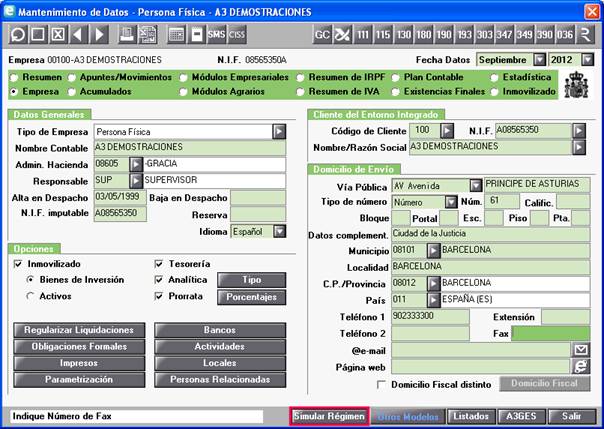Click the calculator toolbar icon
This screenshot has height=429, width=604.
tap(177, 35)
